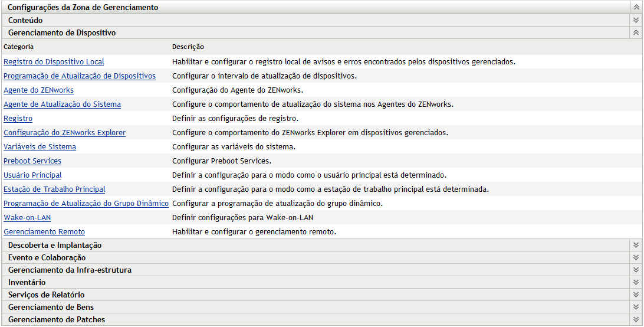This screenshot has height=327, width=644.
Task: Expand the Descoberta e Implantação section chevron
Action: 636,245
